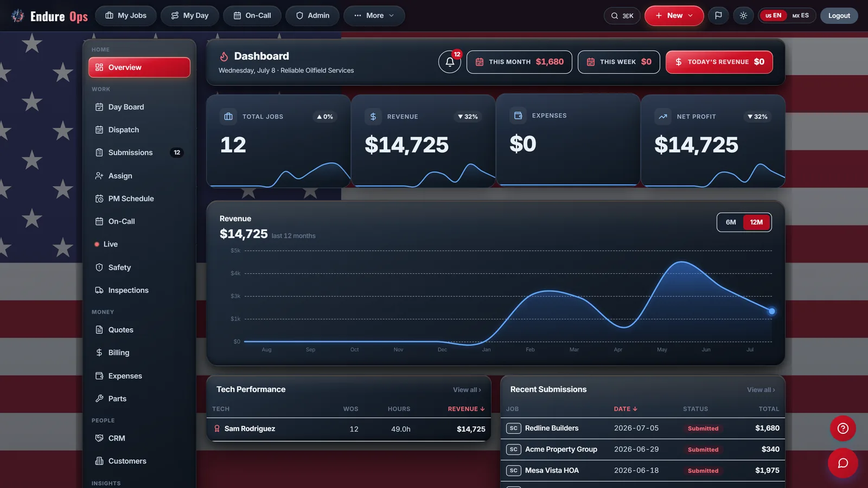Open Inspections in the sidebar
Screen dimensions: 868x488
tap(139, 290)
